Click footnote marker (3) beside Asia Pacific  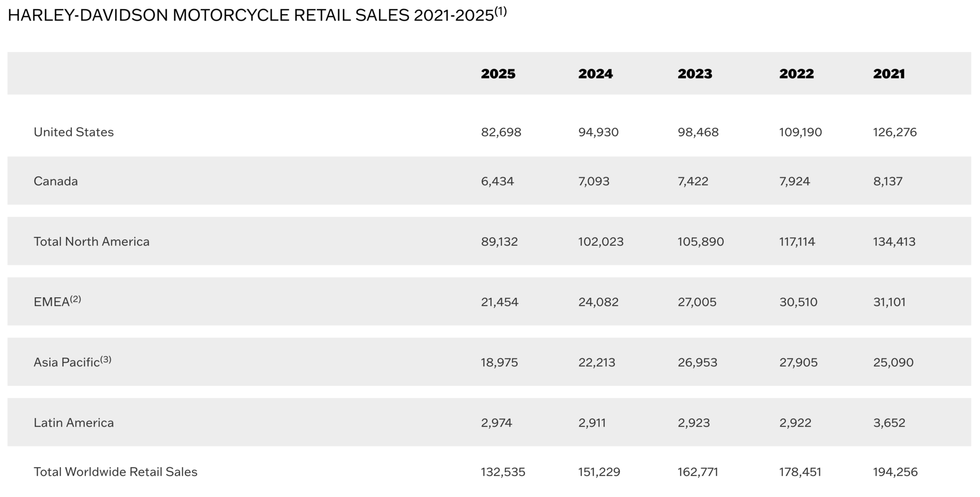(106, 359)
